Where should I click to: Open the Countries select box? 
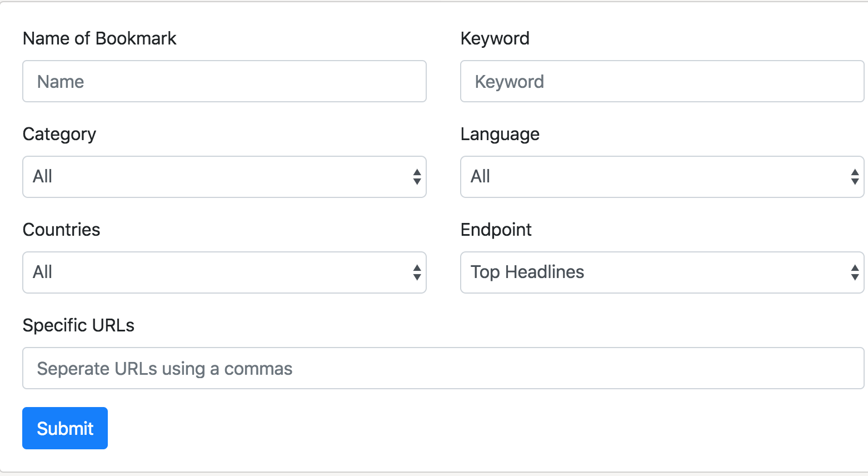tap(222, 272)
